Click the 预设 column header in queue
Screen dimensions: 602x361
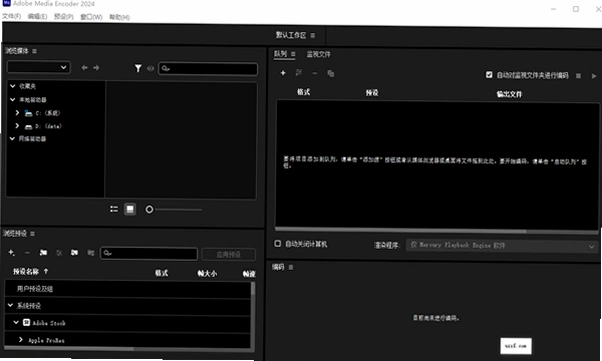click(372, 93)
